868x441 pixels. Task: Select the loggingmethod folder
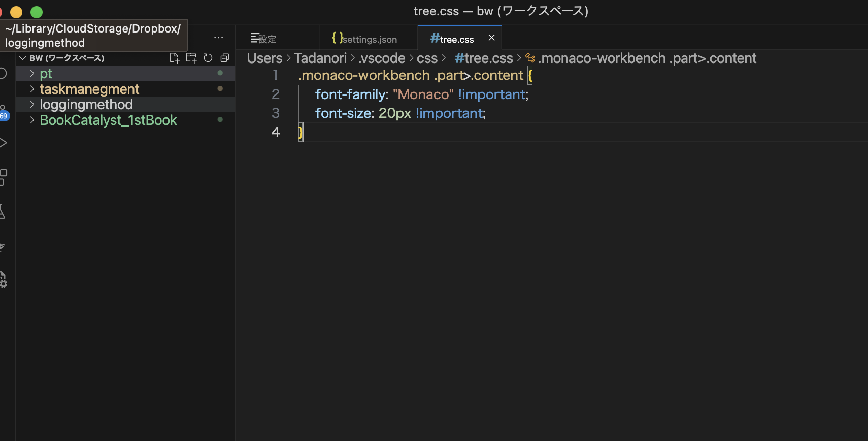coord(125,104)
